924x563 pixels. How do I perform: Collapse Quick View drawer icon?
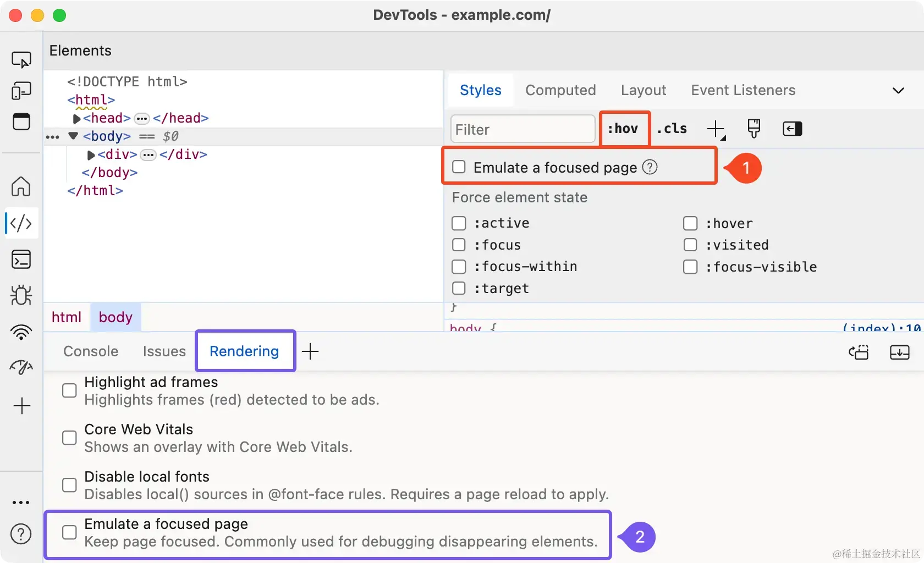(900, 352)
